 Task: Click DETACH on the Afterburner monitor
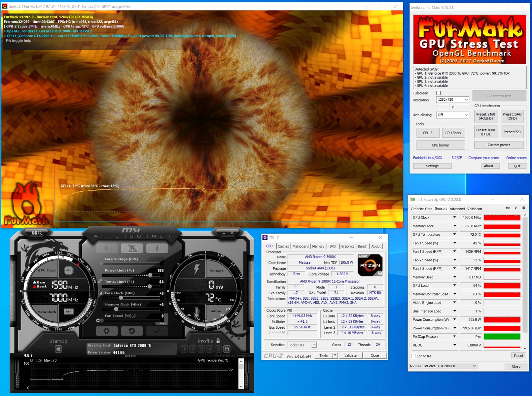point(131,356)
